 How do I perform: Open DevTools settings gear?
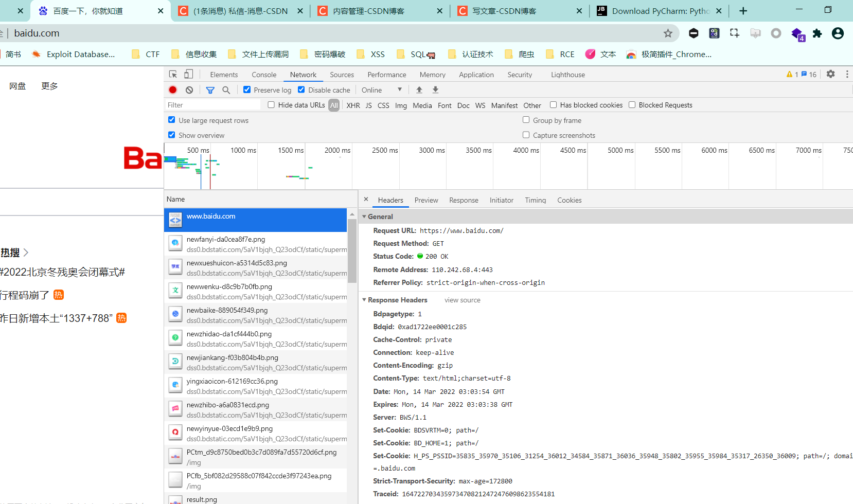click(x=830, y=74)
